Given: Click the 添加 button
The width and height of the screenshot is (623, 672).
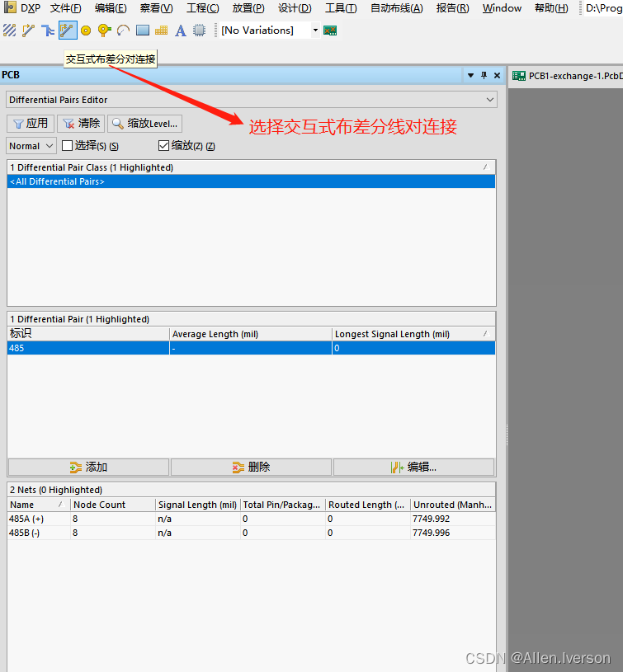Looking at the screenshot, I should click(x=89, y=468).
